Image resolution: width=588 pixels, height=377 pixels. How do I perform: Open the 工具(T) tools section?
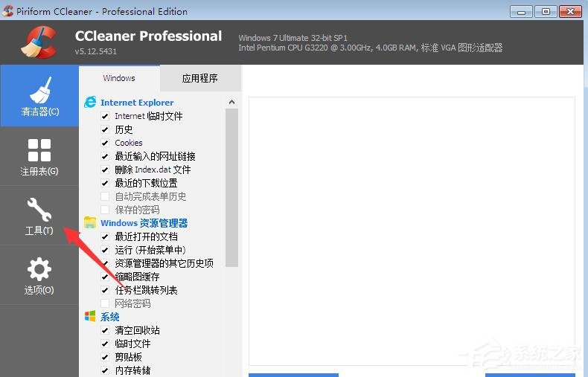point(39,216)
